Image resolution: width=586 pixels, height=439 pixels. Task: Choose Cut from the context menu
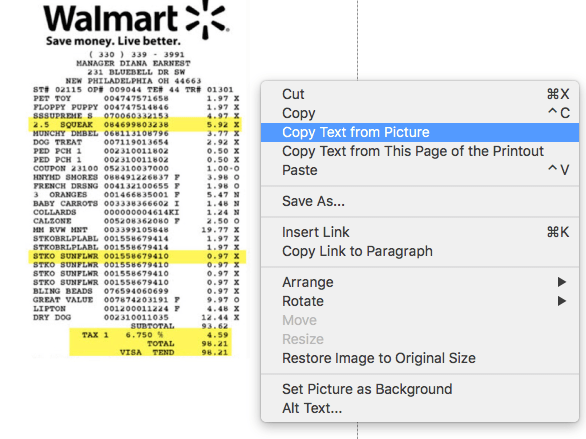(420, 94)
